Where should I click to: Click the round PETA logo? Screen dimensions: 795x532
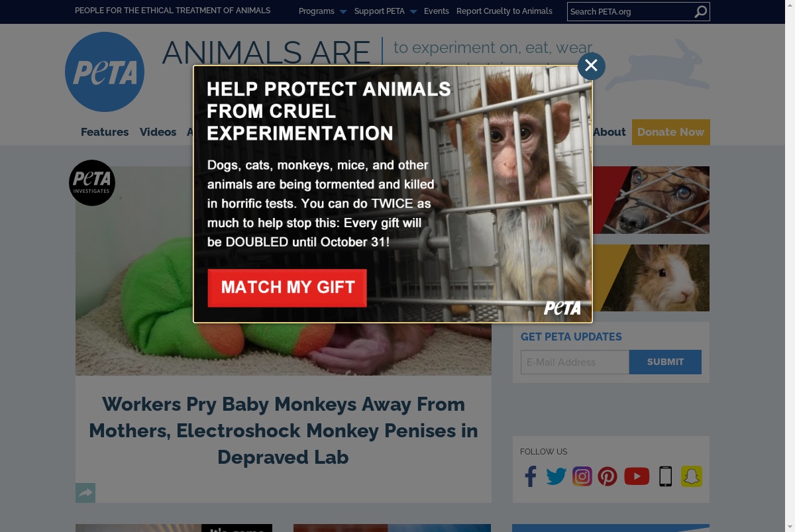(105, 72)
